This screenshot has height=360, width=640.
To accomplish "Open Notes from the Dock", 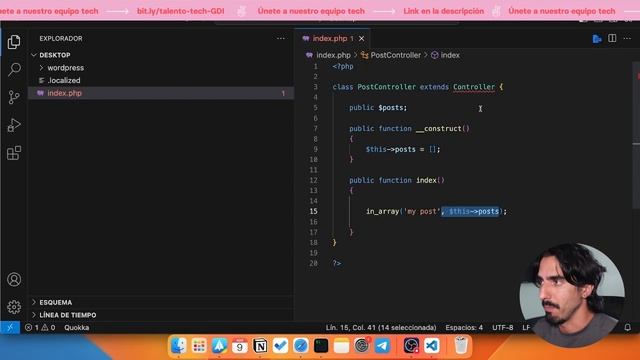I will click(x=341, y=346).
